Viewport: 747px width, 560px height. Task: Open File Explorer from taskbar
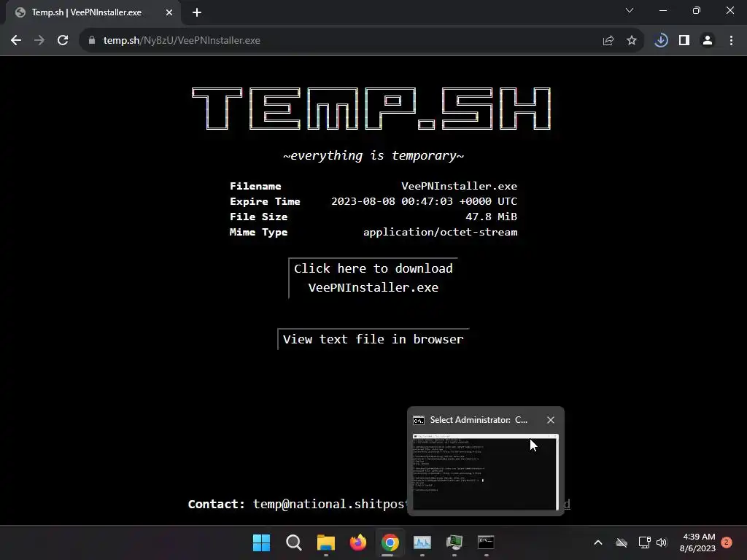326,542
